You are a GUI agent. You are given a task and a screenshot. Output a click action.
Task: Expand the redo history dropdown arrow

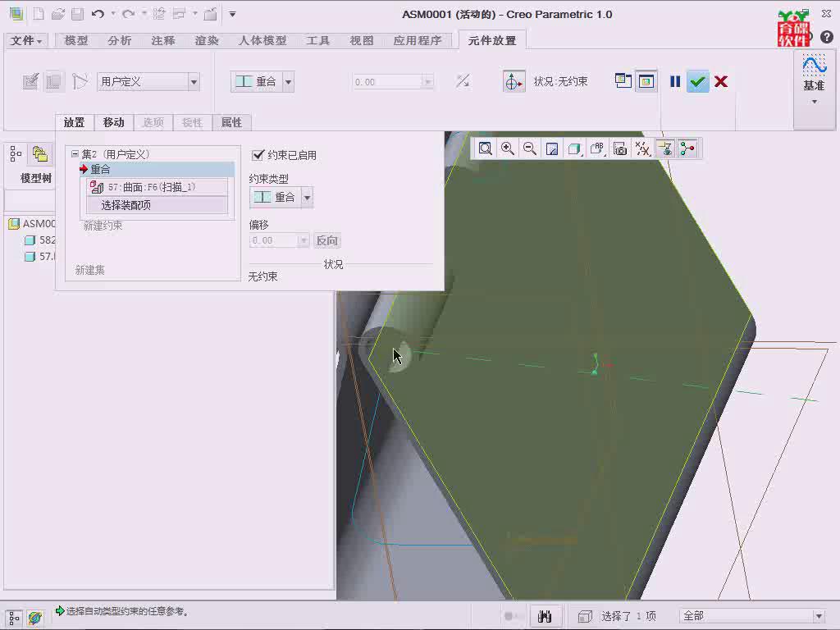pos(144,14)
